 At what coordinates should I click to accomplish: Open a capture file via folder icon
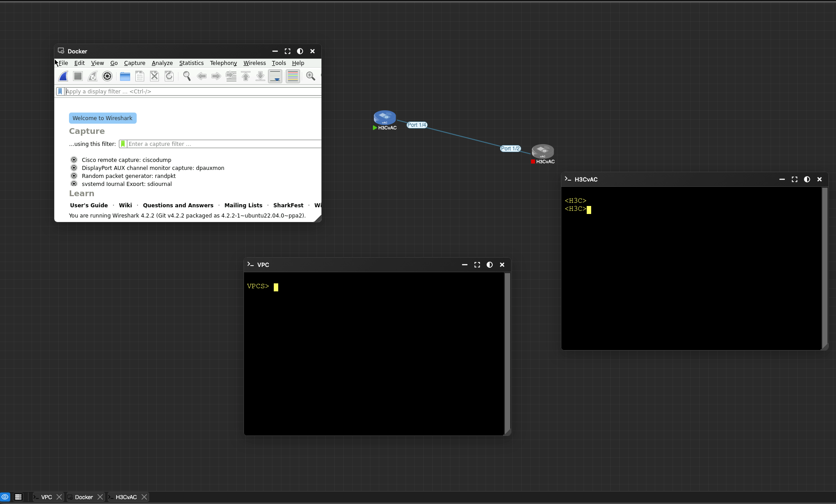pyautogui.click(x=125, y=76)
